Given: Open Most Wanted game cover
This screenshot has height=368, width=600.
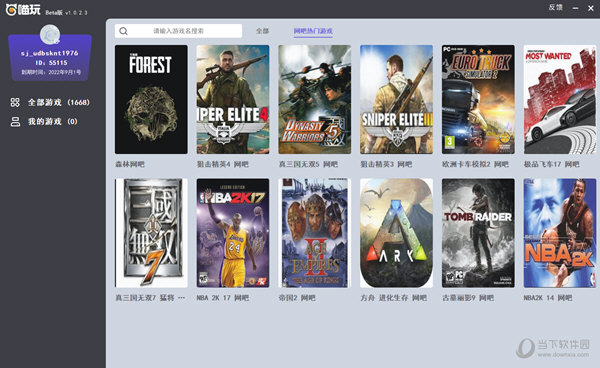Looking at the screenshot, I should (x=560, y=99).
